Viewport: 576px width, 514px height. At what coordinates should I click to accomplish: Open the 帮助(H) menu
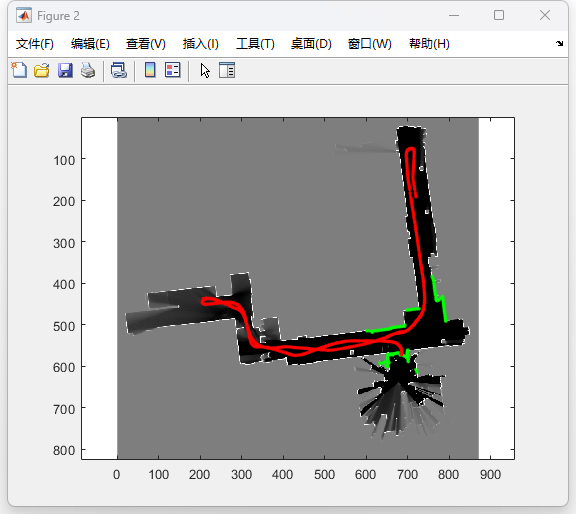click(x=429, y=44)
